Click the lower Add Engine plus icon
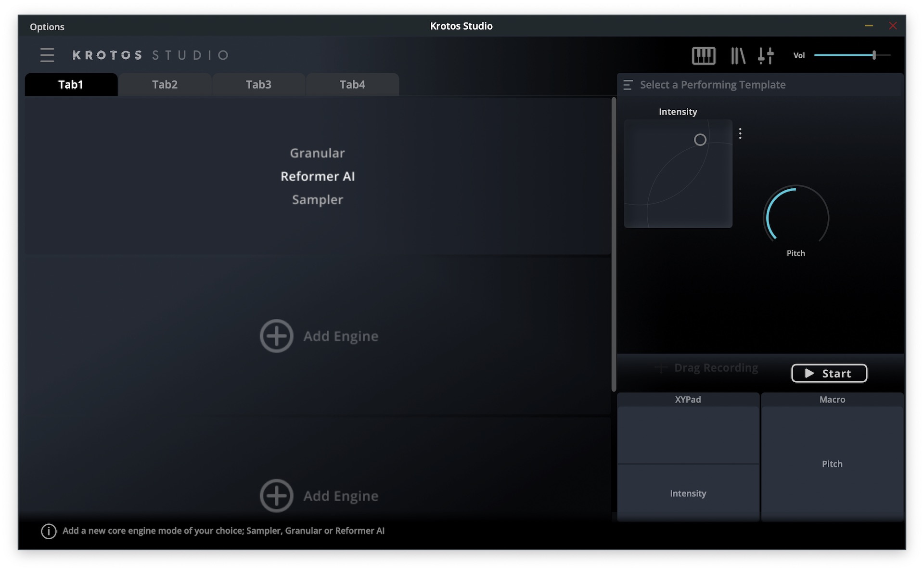 point(276,495)
